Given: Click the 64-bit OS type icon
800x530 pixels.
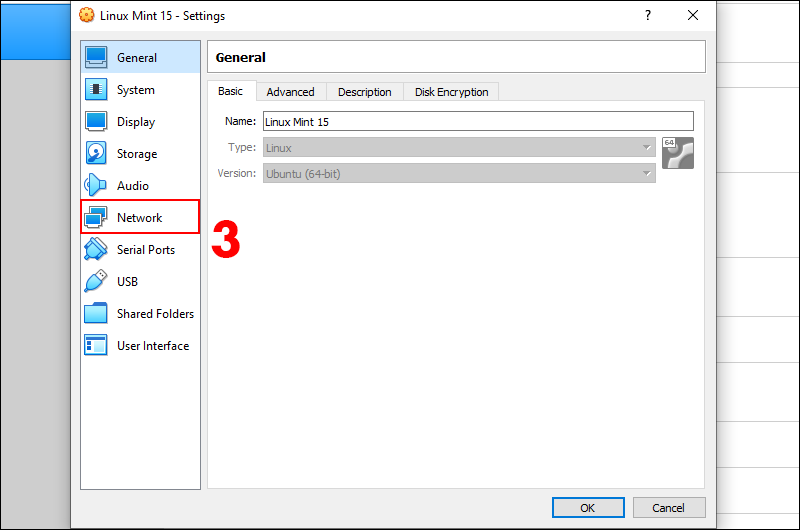Looking at the screenshot, I should (678, 153).
